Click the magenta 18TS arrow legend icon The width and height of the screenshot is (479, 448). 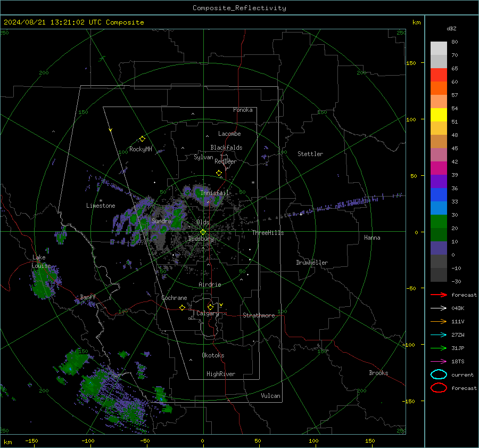[439, 362]
